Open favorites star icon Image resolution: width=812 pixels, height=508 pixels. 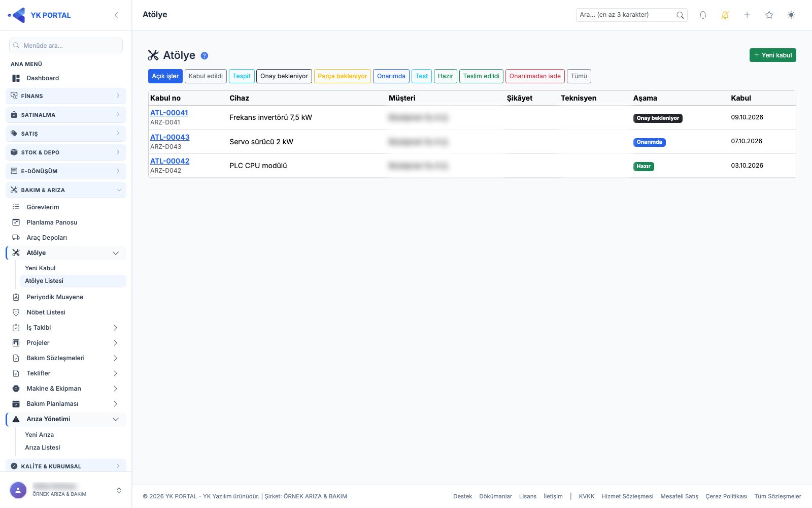769,15
